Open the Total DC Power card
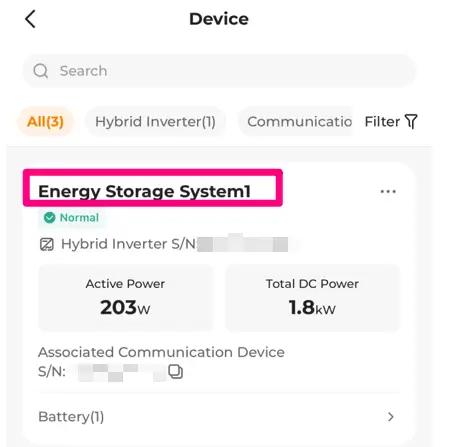 (312, 298)
